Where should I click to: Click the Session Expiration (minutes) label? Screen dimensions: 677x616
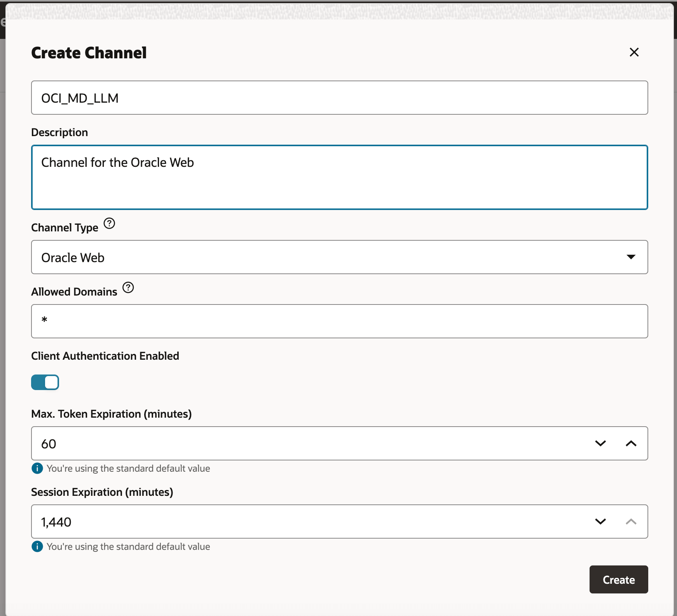pos(102,492)
